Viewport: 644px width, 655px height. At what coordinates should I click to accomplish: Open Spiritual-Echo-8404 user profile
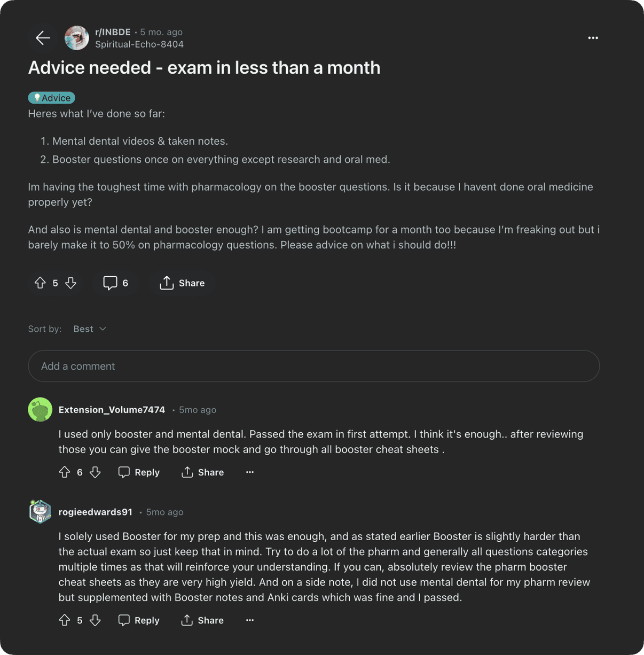coord(139,44)
